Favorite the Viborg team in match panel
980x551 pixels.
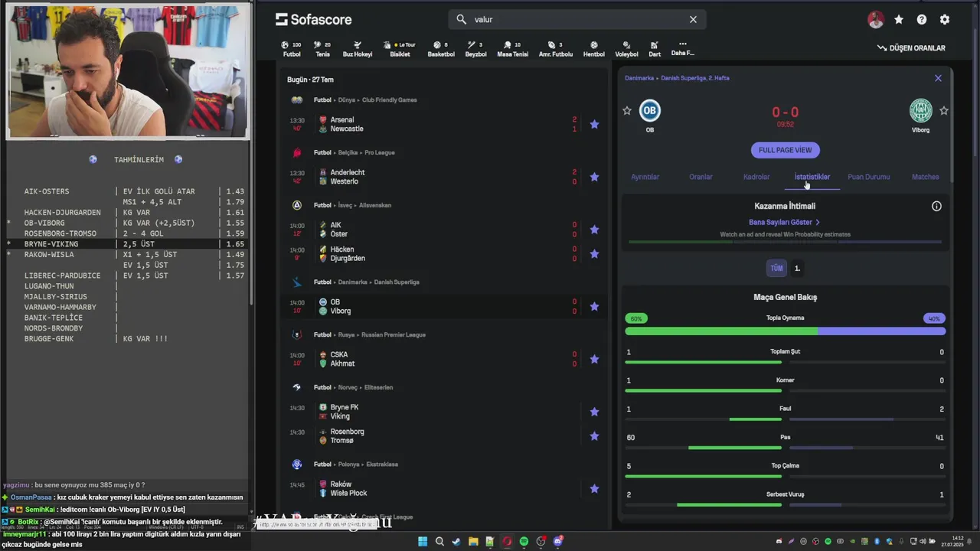click(944, 111)
